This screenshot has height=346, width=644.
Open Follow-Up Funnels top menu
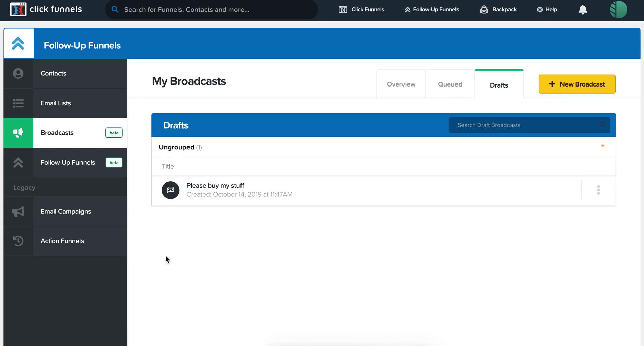coord(432,9)
